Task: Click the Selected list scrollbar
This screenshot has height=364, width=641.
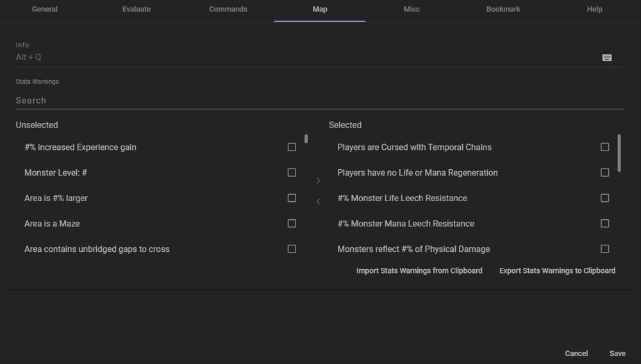Action: coord(619,153)
